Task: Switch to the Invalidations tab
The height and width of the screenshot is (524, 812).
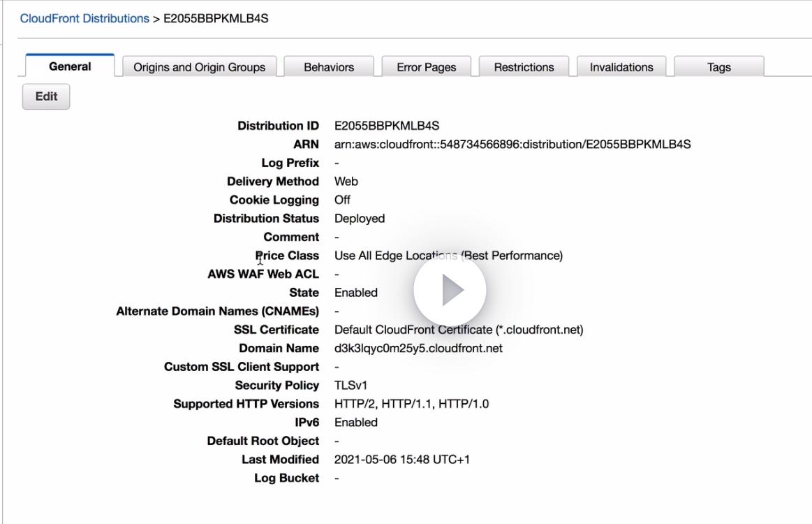Action: [621, 67]
